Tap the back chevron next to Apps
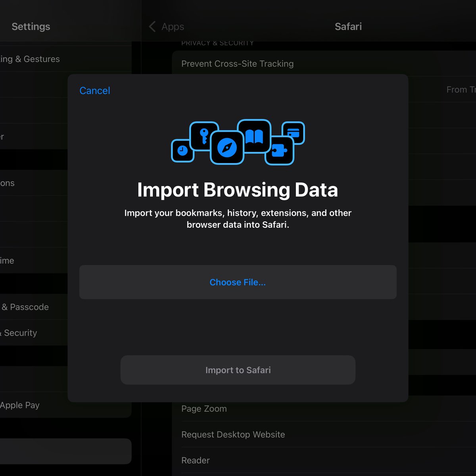Image resolution: width=476 pixels, height=476 pixels. click(152, 27)
